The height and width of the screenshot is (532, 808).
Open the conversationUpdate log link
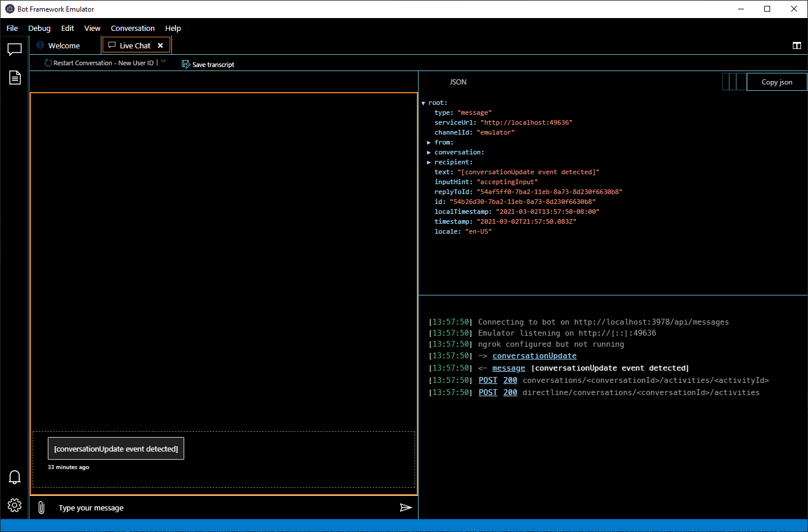(x=535, y=356)
